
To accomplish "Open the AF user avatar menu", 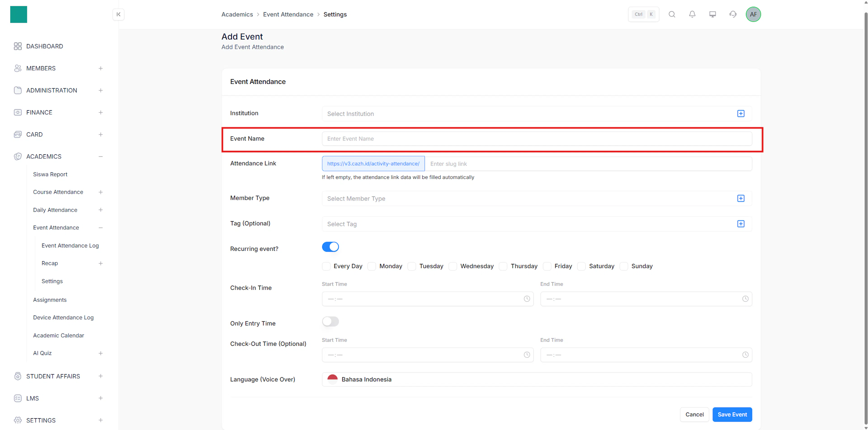I will point(753,14).
